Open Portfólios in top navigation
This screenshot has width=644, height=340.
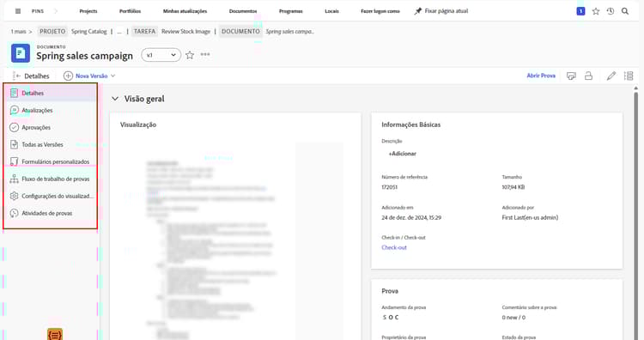[131, 11]
